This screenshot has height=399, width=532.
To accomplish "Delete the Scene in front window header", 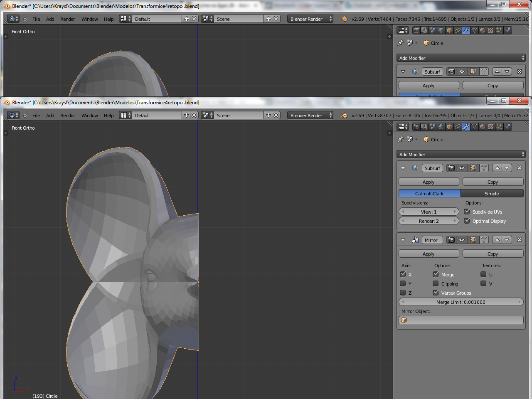I will [x=276, y=115].
